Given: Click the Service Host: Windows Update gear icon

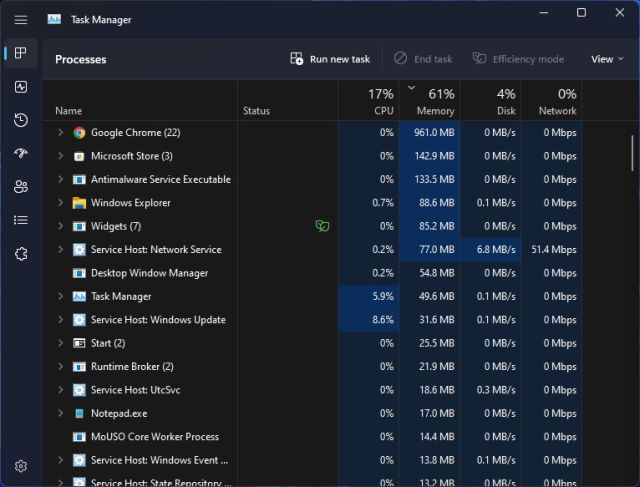Looking at the screenshot, I should [79, 320].
